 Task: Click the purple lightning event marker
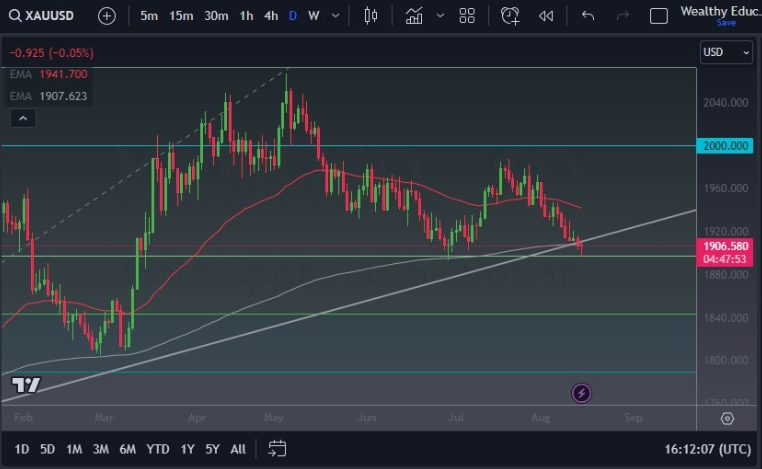point(582,393)
